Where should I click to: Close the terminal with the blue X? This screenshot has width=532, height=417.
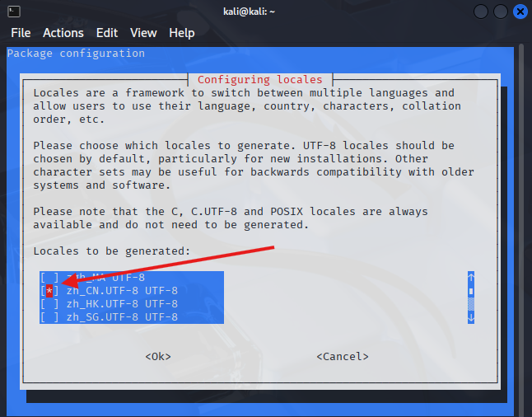coord(520,12)
